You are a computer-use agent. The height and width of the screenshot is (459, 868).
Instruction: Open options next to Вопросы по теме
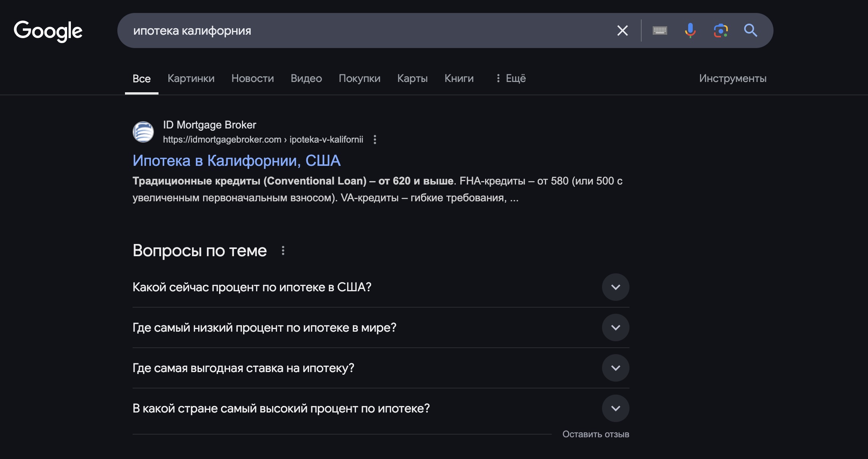283,250
